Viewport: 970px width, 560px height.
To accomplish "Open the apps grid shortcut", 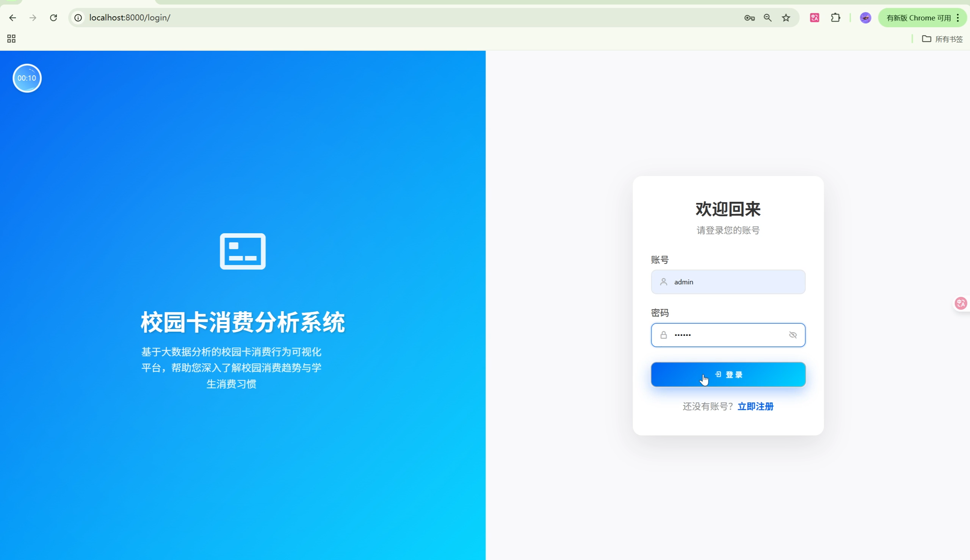I will coord(11,39).
